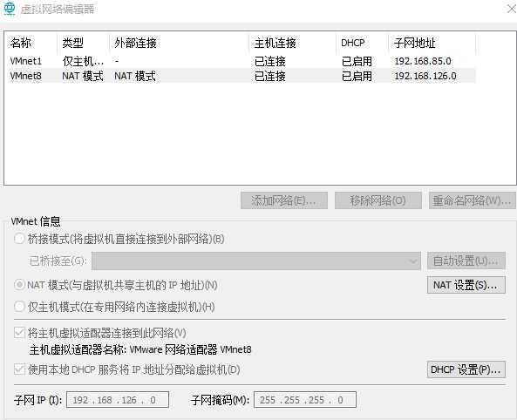Toggle 将主机虚拟适配器连接到此网络 checkbox
This screenshot has height=420, width=517.
click(x=19, y=333)
